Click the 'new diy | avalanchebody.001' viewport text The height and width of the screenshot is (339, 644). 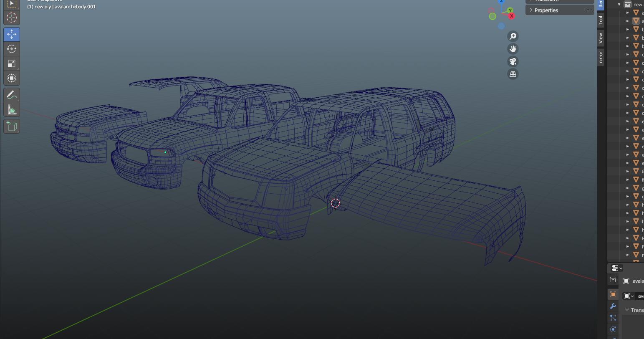61,7
